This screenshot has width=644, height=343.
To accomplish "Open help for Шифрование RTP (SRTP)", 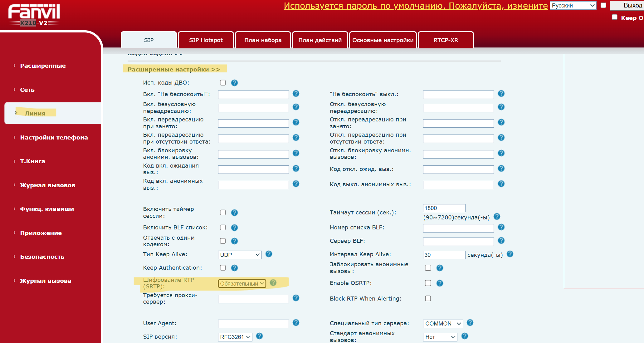I will click(x=273, y=282).
